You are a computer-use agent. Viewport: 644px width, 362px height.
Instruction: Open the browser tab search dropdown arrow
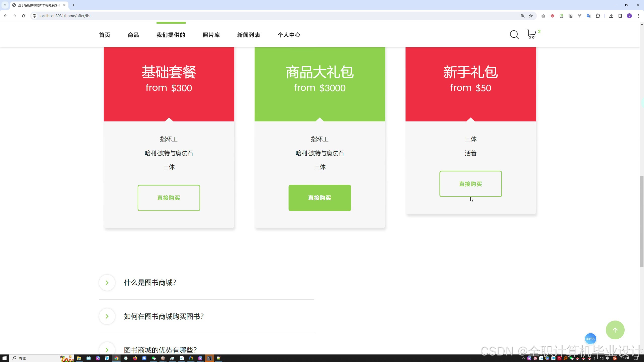coord(5,5)
